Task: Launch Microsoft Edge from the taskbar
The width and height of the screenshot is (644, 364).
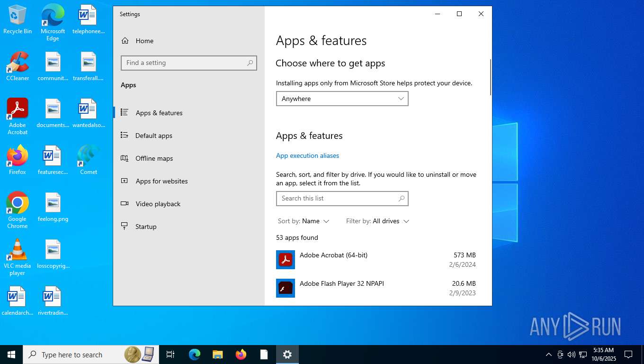Action: (195, 355)
